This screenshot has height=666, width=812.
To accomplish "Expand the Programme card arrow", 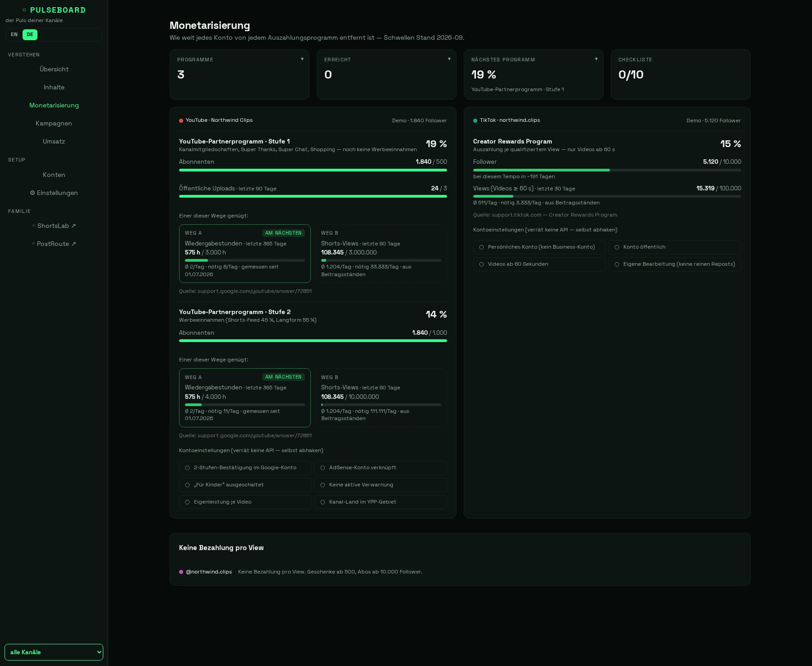I will (x=302, y=59).
